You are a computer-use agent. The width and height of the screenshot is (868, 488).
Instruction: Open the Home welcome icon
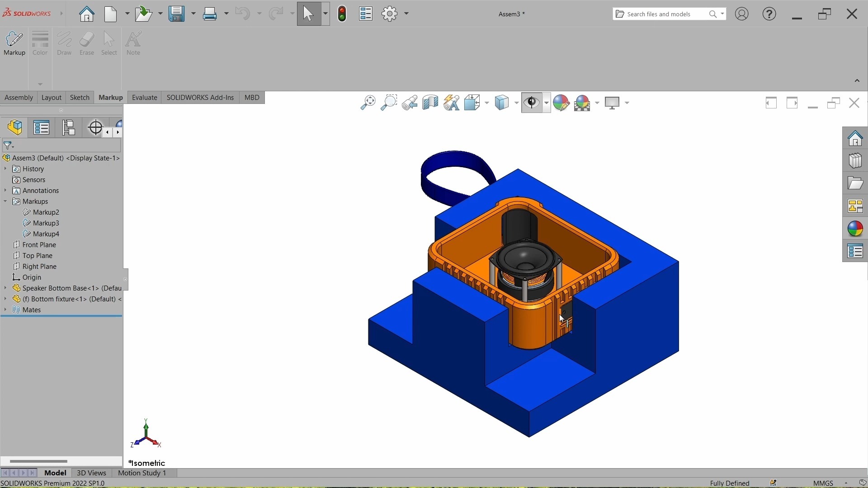pos(87,14)
